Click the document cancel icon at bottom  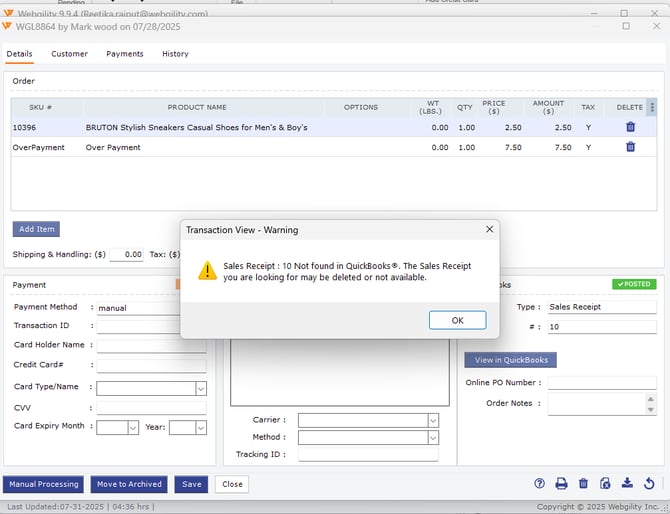point(605,484)
